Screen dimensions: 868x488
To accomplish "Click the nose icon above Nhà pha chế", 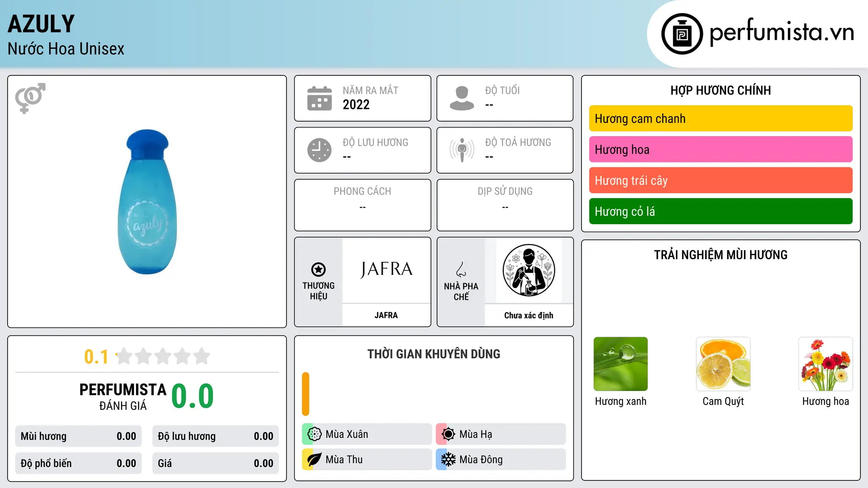I will tap(461, 269).
